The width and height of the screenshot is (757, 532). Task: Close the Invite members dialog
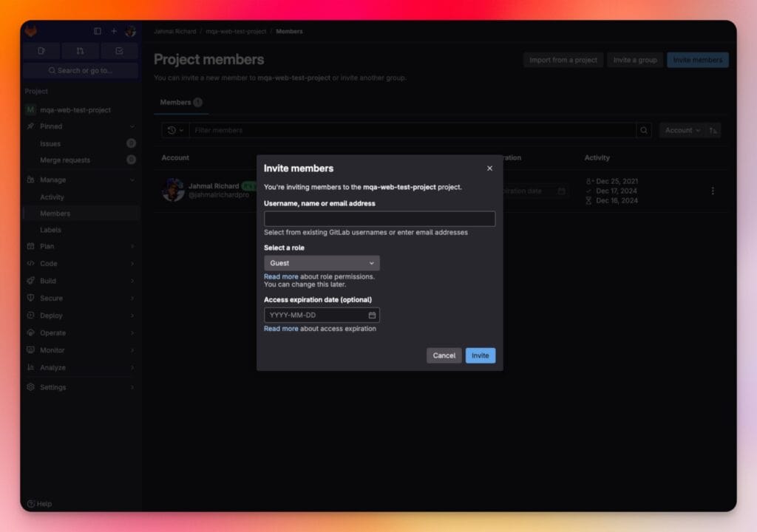[489, 168]
